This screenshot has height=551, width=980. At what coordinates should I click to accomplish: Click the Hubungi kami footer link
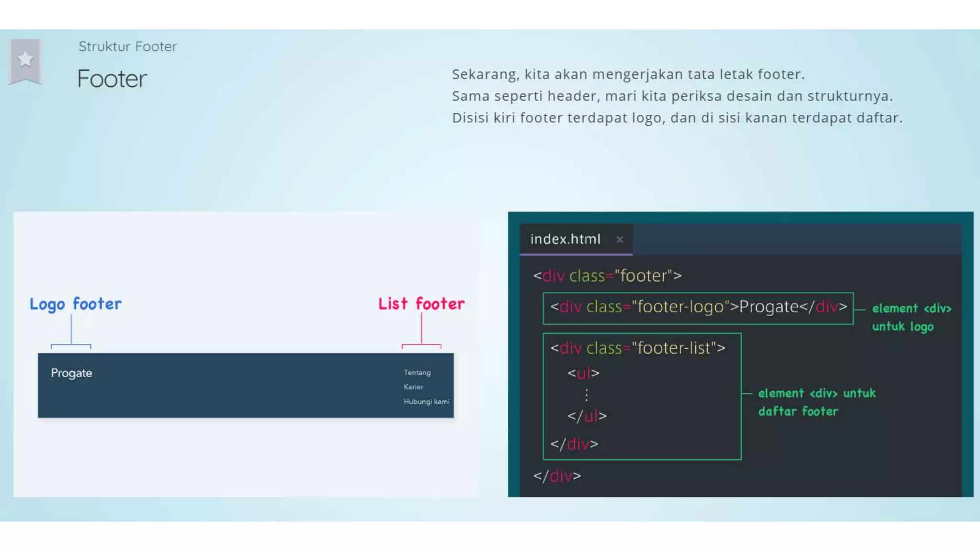pos(426,402)
